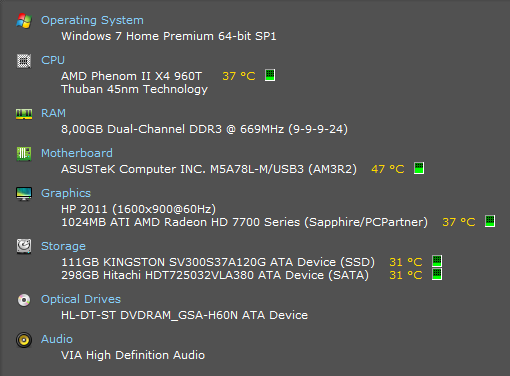Screen dimensions: 510x376
Task: Open the Graphics section heading link
Action: tap(66, 193)
